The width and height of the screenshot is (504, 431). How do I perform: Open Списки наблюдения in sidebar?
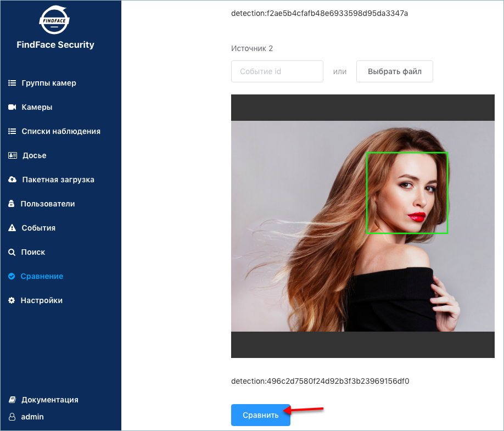click(61, 131)
